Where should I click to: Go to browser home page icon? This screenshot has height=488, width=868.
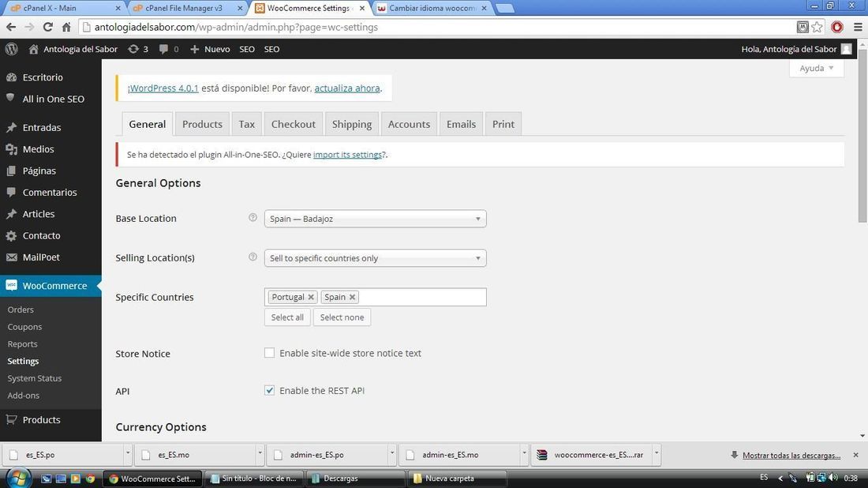point(66,27)
